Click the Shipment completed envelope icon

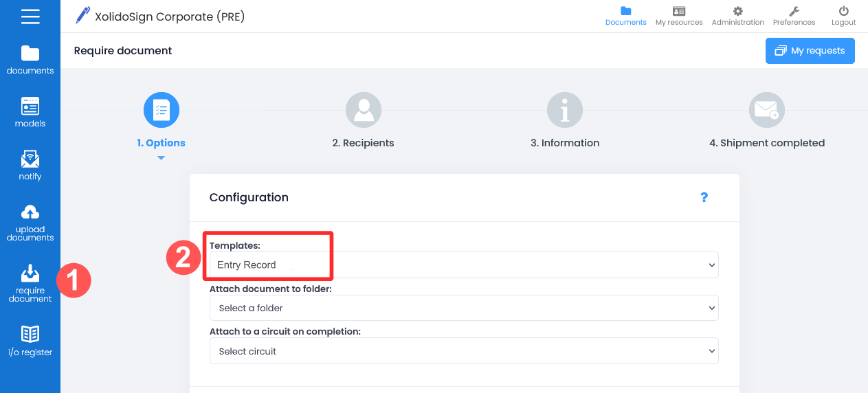[767, 110]
